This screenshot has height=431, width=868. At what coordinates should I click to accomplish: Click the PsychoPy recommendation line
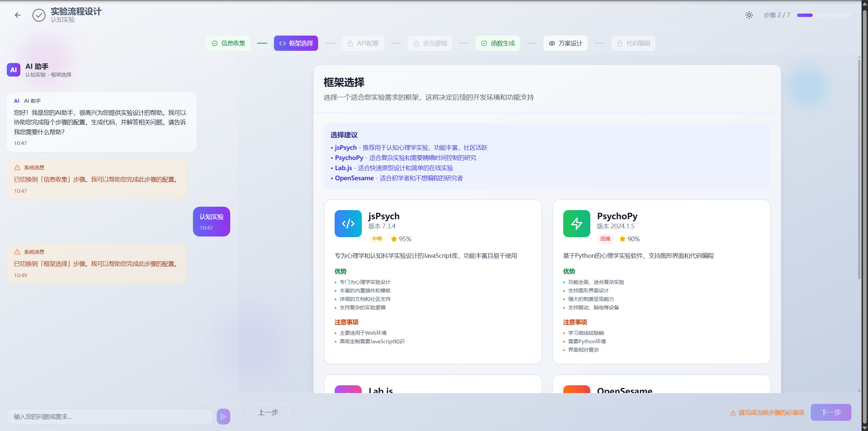coord(403,158)
